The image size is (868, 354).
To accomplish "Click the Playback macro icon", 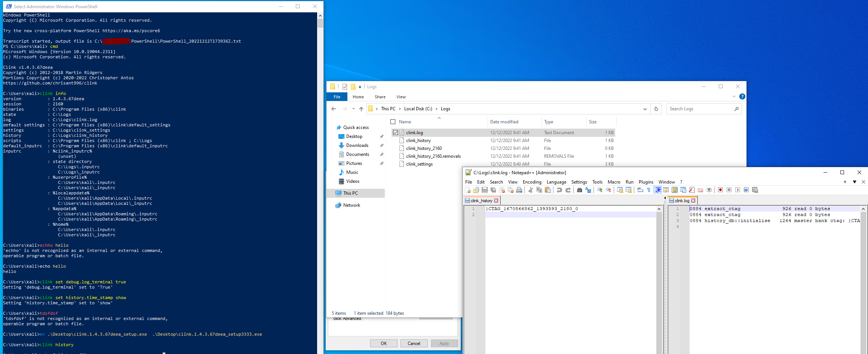I will pos(737,190).
